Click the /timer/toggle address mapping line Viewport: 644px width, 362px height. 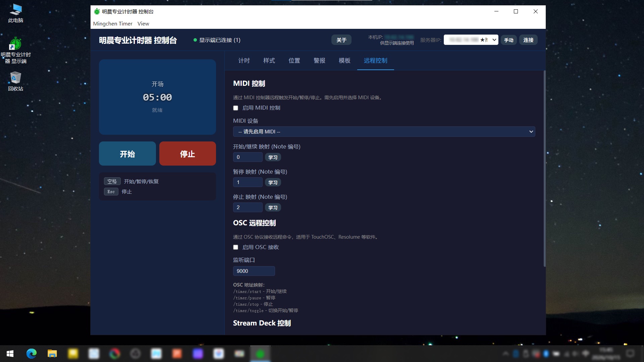pos(265,311)
